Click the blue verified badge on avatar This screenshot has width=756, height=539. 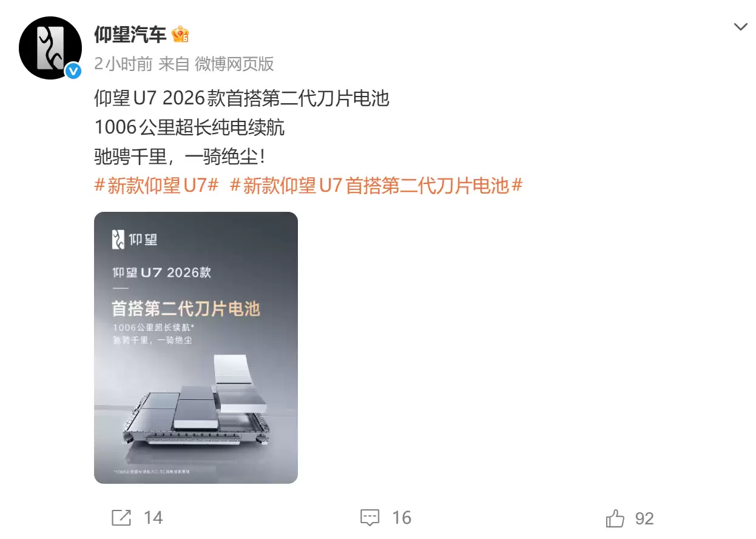73,72
